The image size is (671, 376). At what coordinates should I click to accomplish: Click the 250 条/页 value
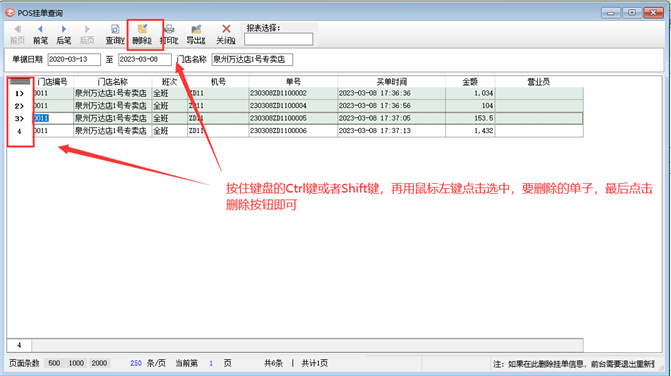pos(136,363)
